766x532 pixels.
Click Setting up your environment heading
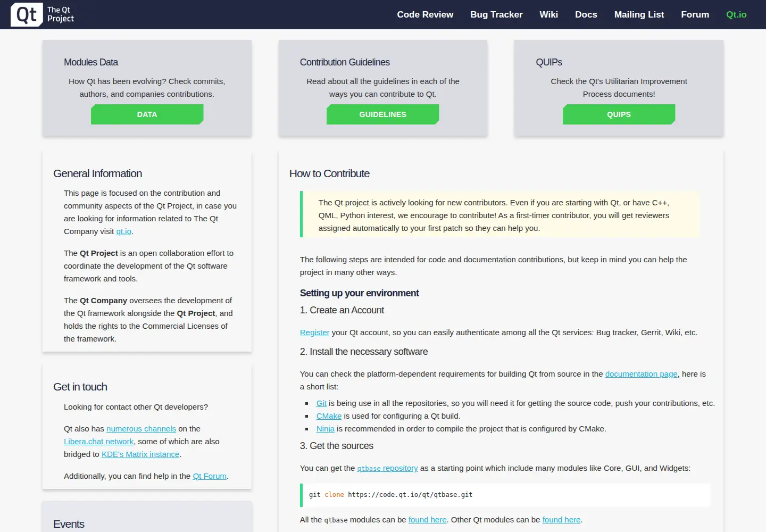tap(359, 293)
